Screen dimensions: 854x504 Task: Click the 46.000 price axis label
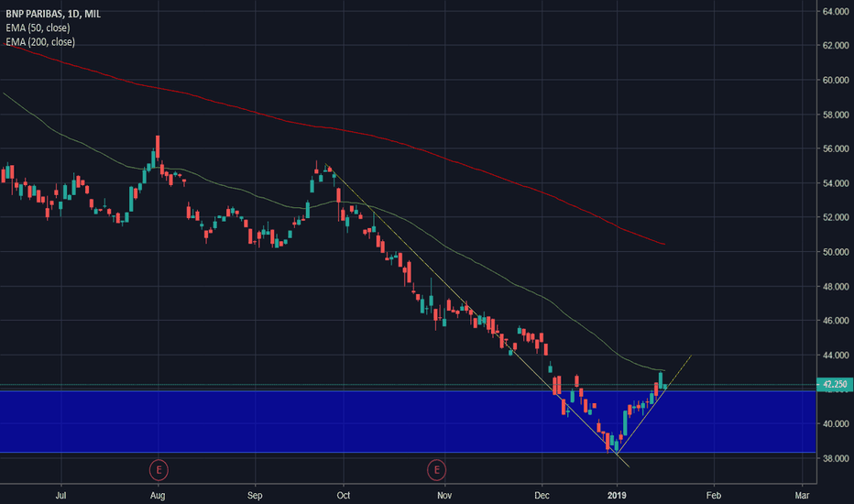836,321
